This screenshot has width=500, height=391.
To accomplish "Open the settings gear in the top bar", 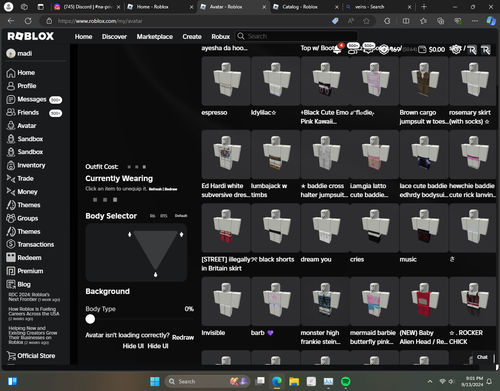I will point(455,49).
